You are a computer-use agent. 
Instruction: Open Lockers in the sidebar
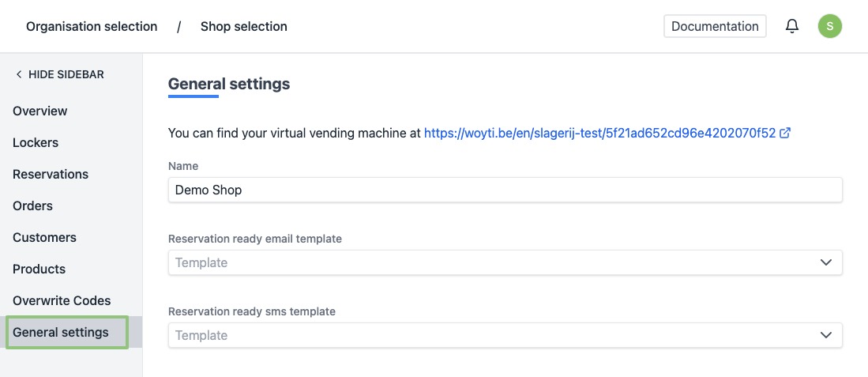[x=36, y=142]
